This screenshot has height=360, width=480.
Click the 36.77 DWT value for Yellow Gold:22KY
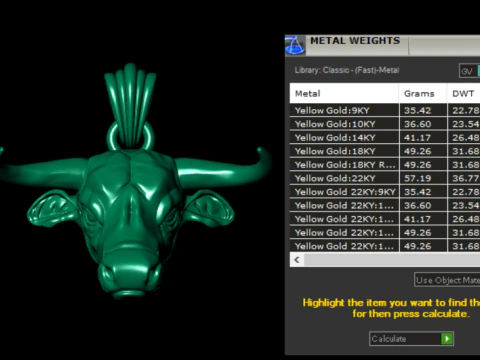[466, 178]
